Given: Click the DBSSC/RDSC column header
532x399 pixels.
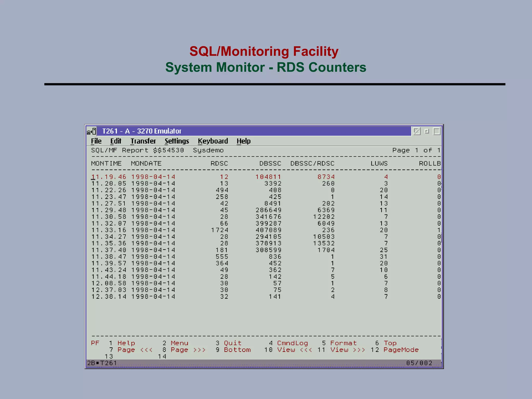Looking at the screenshot, I should point(312,163).
